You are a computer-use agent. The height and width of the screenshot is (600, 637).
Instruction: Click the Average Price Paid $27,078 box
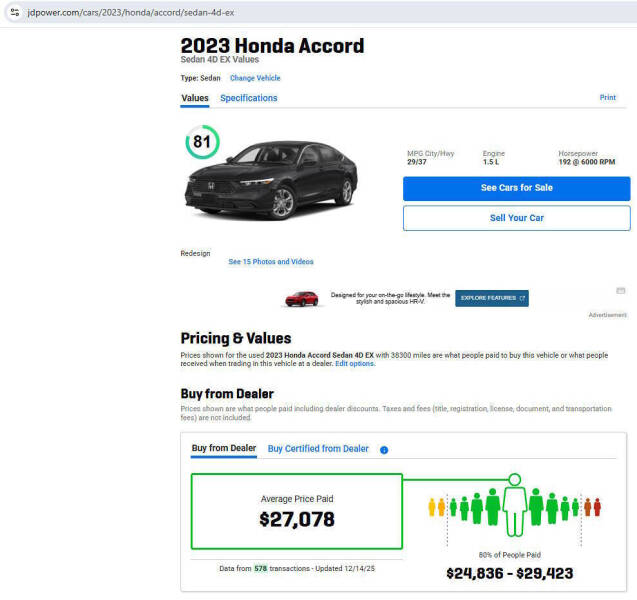click(297, 511)
